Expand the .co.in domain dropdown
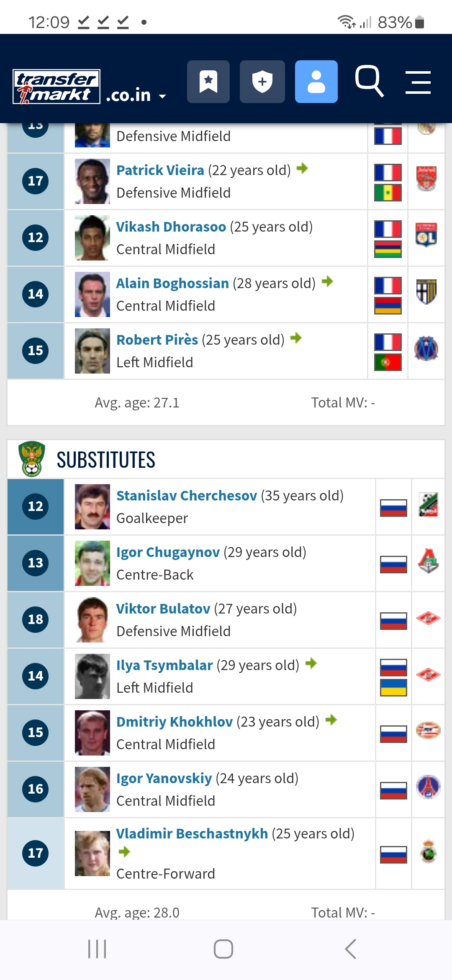 point(136,95)
